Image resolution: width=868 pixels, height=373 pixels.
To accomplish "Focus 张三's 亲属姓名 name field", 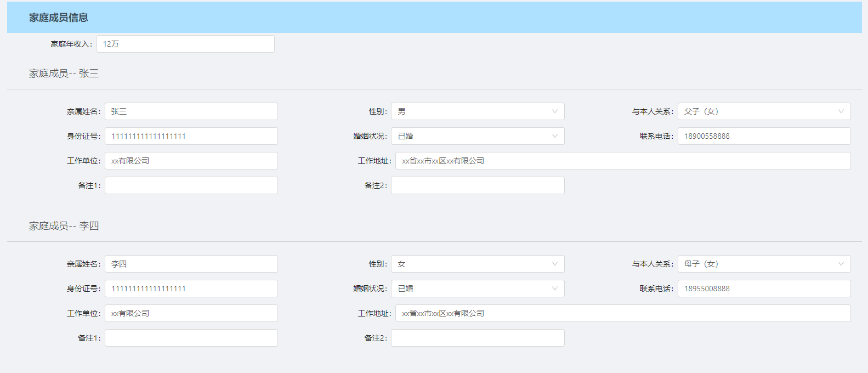I will click(x=191, y=111).
